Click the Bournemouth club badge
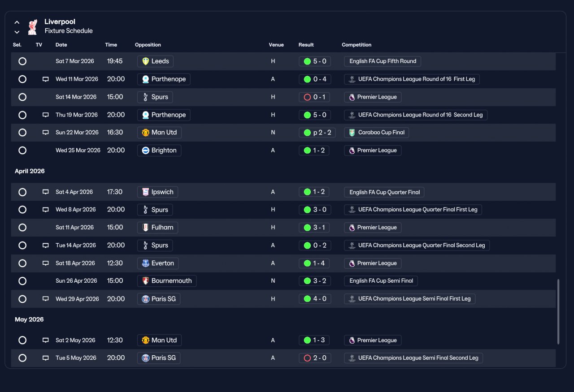Screen dimensions: 574x392 (145, 281)
